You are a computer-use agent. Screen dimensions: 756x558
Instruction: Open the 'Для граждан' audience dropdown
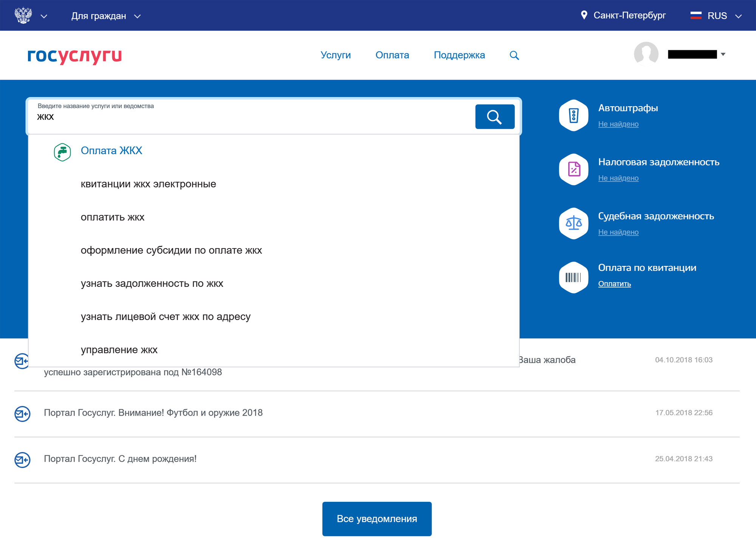(x=106, y=16)
